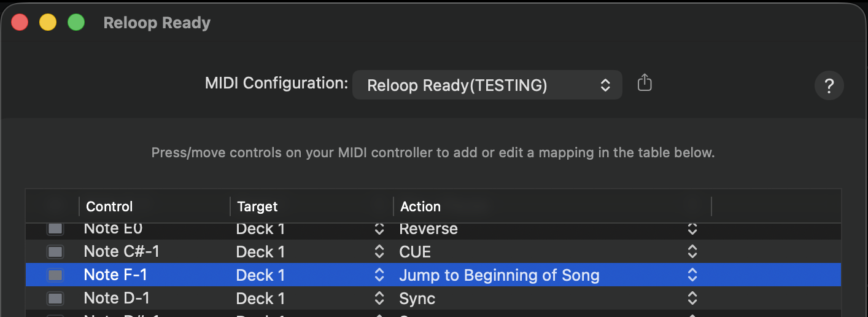Open the Sync action dropdown
Screen dimensions: 868x317
point(692,299)
